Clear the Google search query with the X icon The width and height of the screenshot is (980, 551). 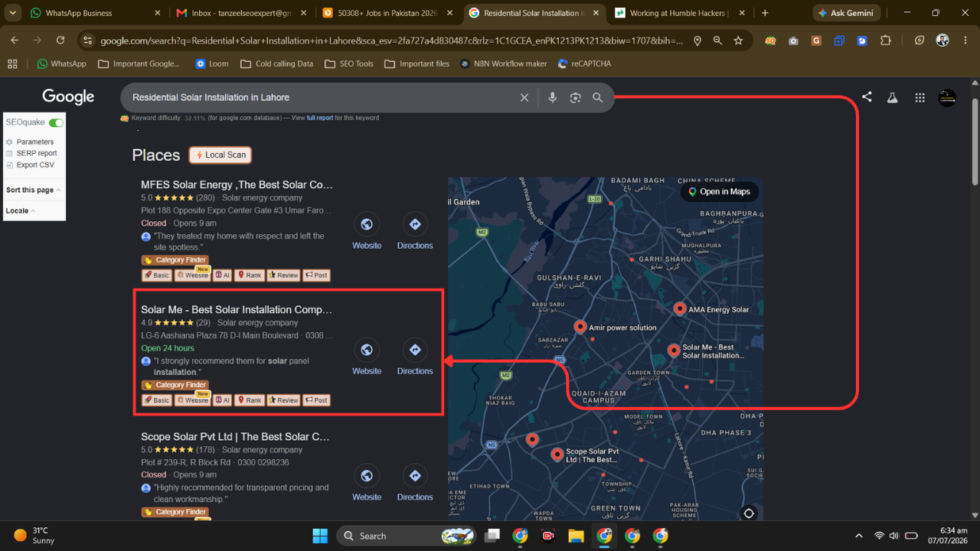524,98
